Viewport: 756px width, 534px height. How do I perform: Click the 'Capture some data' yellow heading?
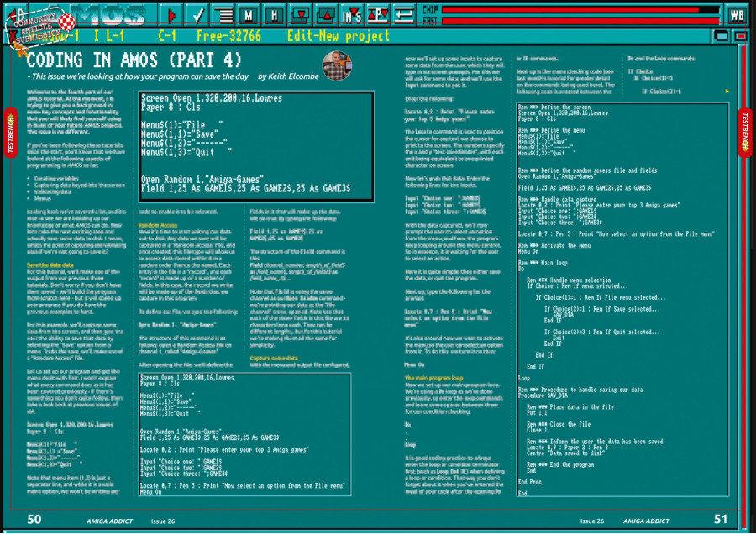(x=274, y=358)
